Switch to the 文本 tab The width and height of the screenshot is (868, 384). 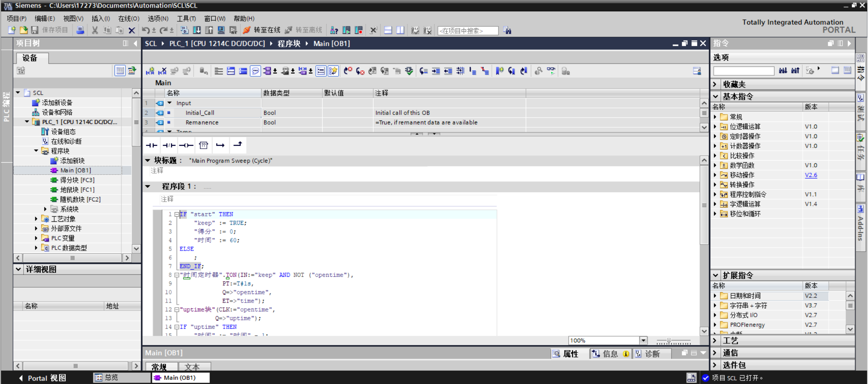pyautogui.click(x=192, y=367)
